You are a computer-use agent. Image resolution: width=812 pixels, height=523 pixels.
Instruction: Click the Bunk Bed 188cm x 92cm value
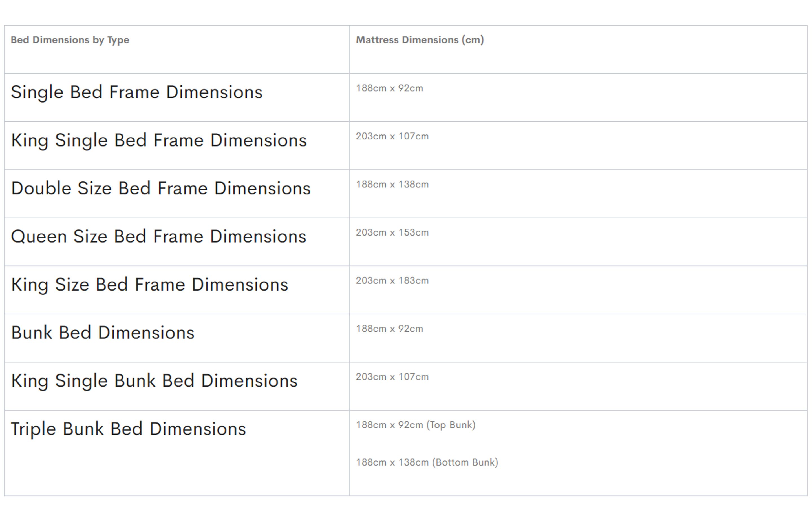point(389,329)
